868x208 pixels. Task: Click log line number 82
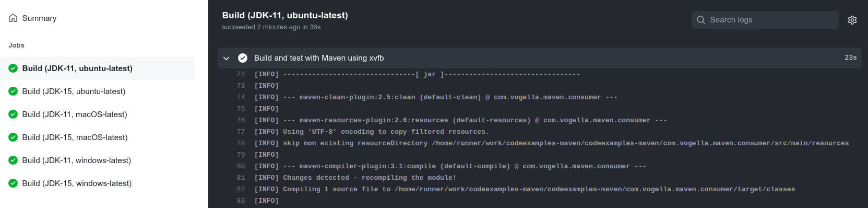(241, 189)
